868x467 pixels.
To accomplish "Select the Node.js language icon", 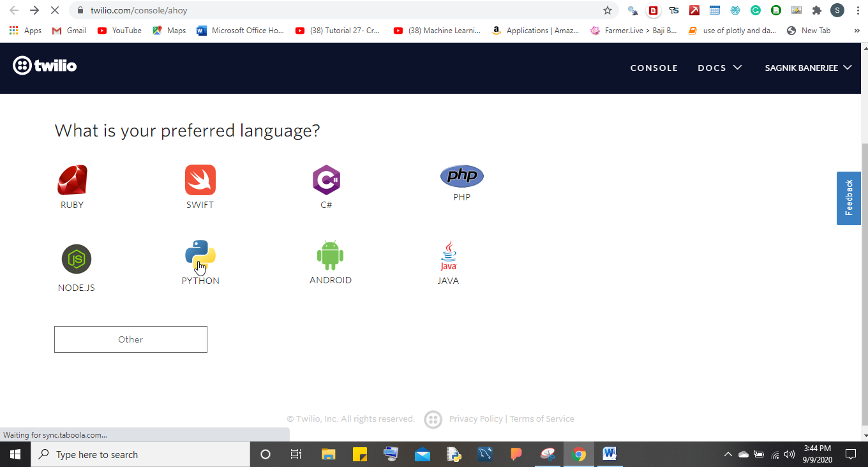I will [77, 259].
